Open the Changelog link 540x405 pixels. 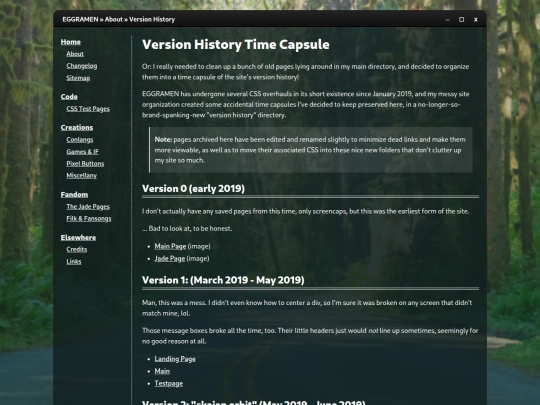pyautogui.click(x=82, y=66)
